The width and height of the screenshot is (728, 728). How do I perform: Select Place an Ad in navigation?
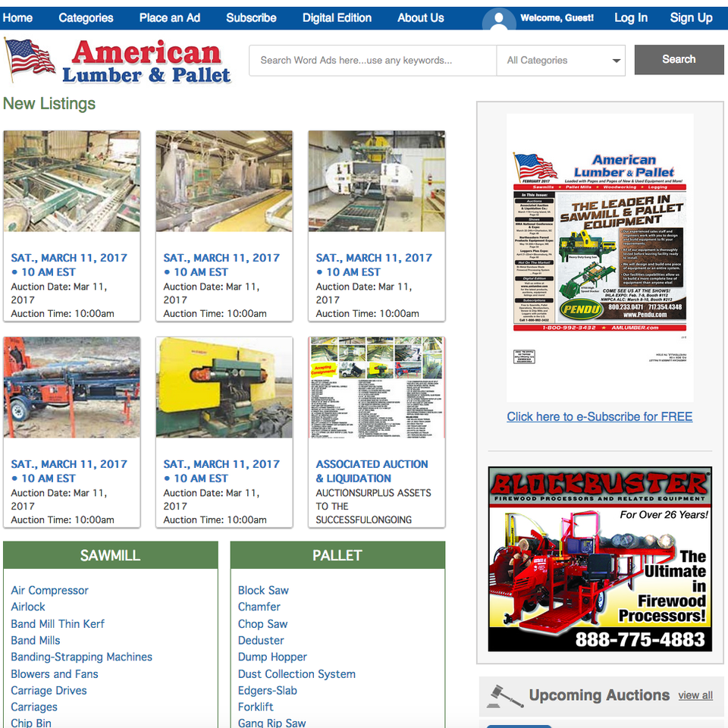click(x=169, y=18)
